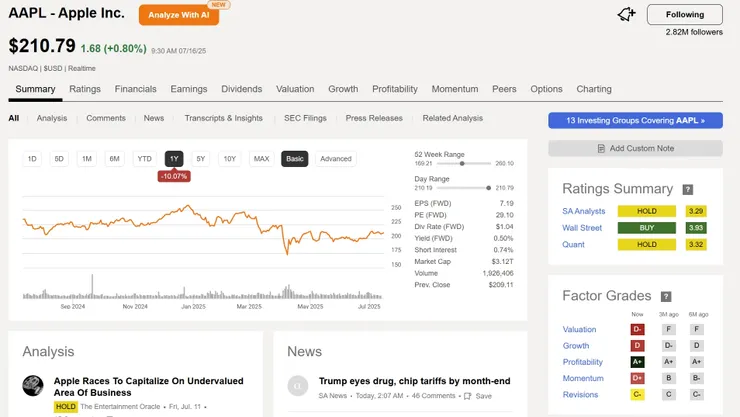Set chart range to 10Y
The image size is (740, 417).
230,159
